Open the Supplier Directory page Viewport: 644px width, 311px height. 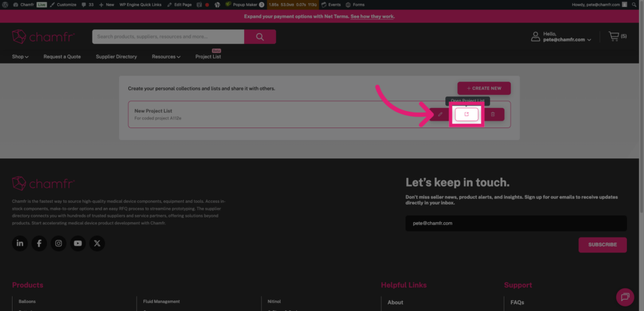click(116, 57)
